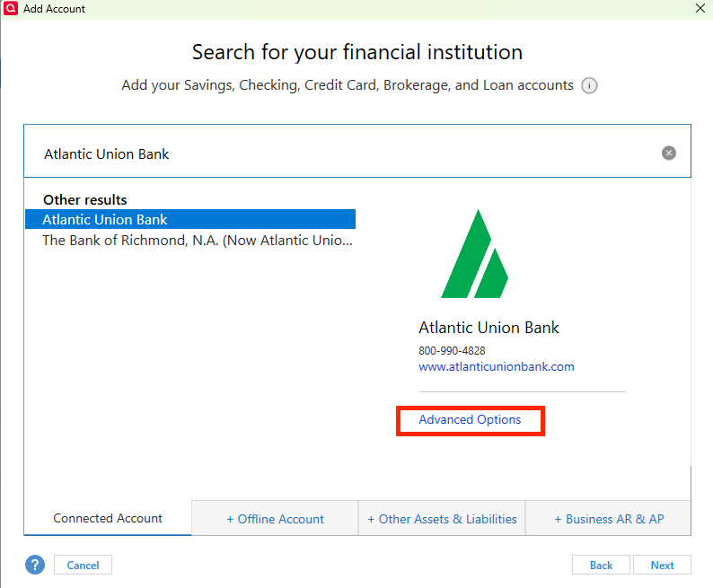Image resolution: width=713 pixels, height=588 pixels.
Task: Open the www.atlanticunionbank.com link
Action: click(496, 366)
